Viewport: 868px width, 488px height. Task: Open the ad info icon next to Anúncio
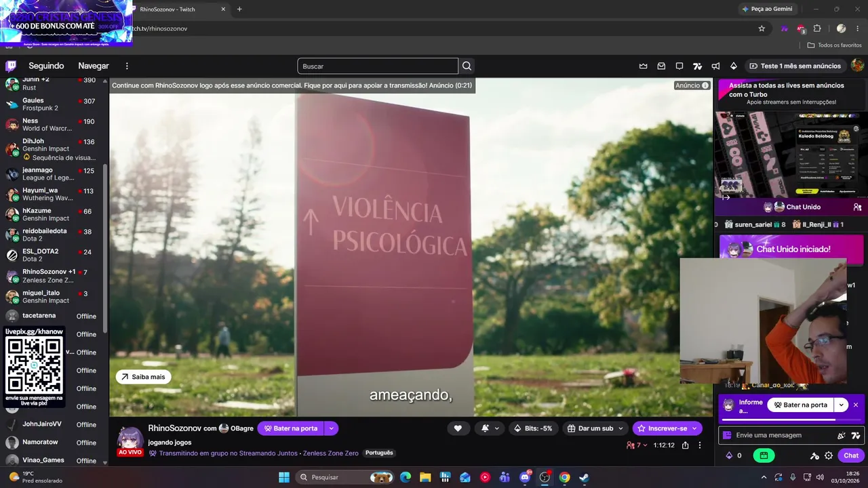coord(705,85)
